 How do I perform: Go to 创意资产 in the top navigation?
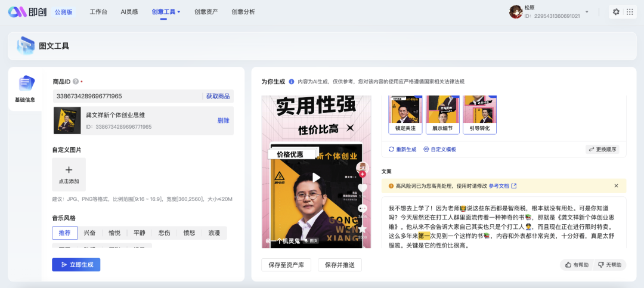[206, 12]
